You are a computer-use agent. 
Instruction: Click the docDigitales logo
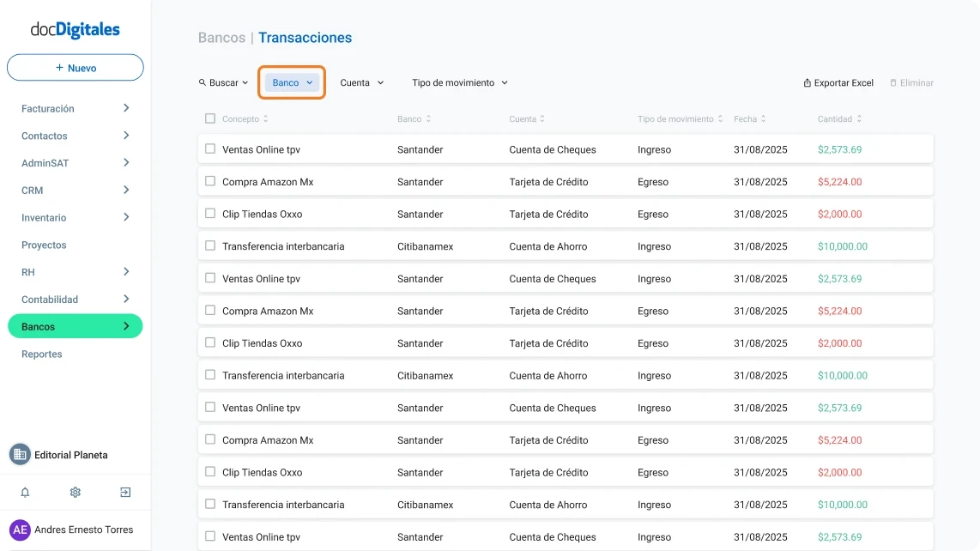click(x=75, y=28)
